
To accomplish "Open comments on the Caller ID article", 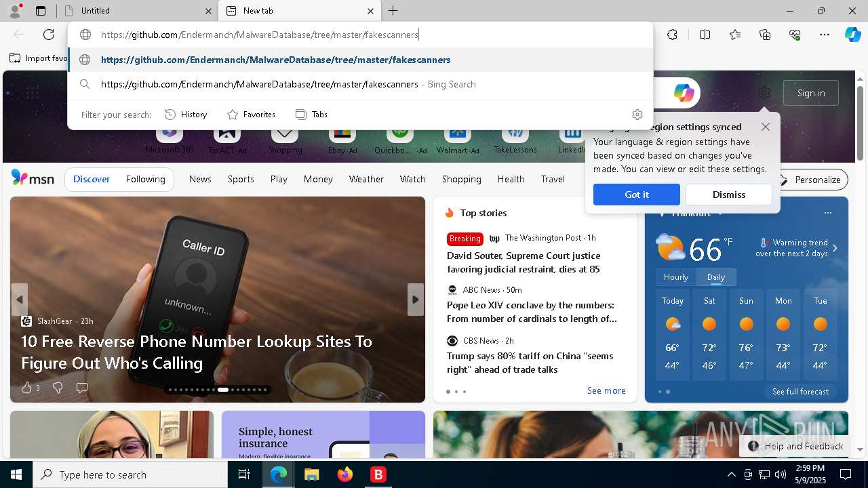I will 82,388.
